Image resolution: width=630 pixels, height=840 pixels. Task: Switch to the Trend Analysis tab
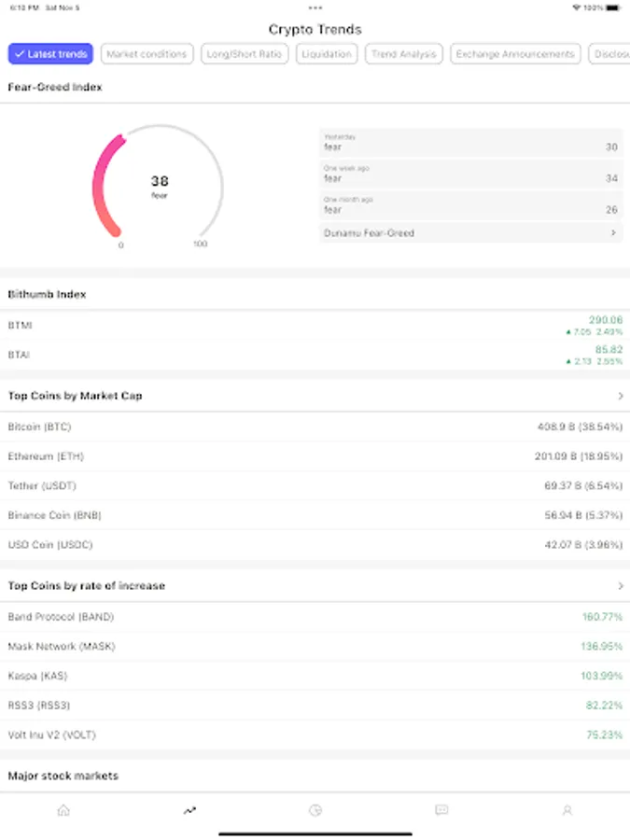[403, 54]
